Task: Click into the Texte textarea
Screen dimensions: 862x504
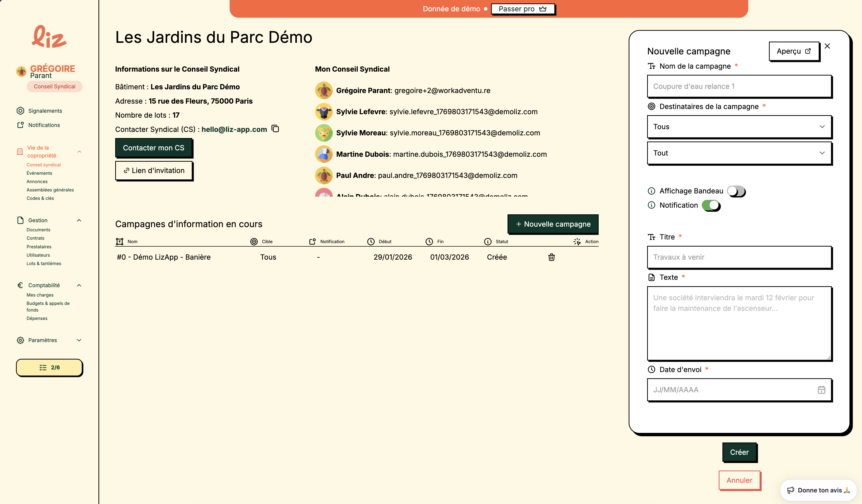Action: (x=739, y=323)
